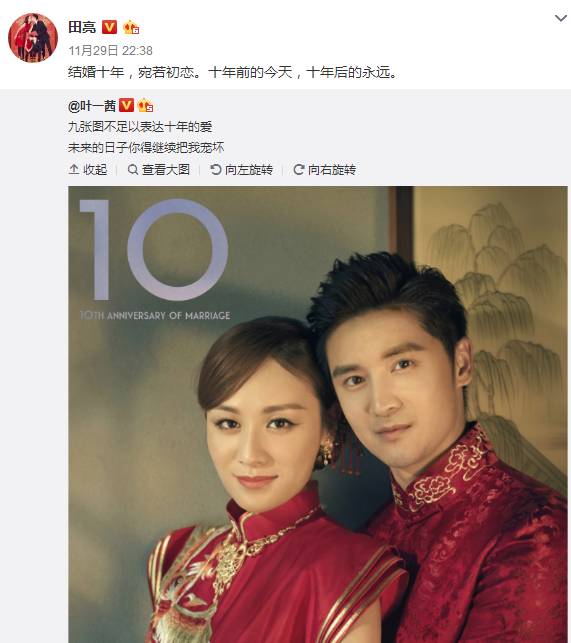This screenshot has height=643, width=571.
Task: Select 查看大图 to view large image
Action: tap(159, 169)
